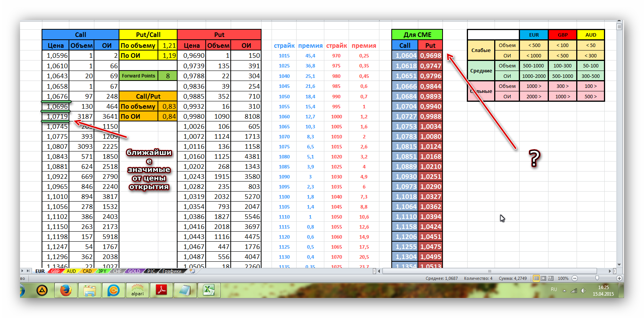Screen dimensions: 644x318
Task: Select the red Put header cell
Action: [219, 35]
